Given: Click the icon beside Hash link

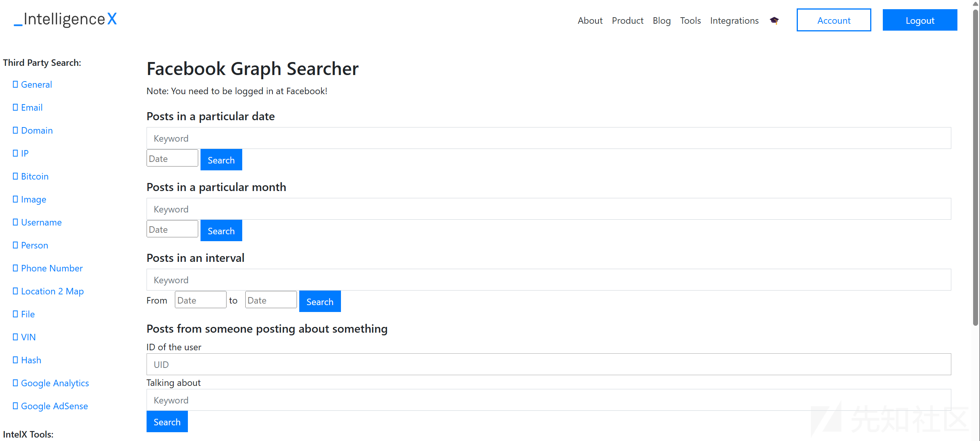Looking at the screenshot, I should click(15, 360).
